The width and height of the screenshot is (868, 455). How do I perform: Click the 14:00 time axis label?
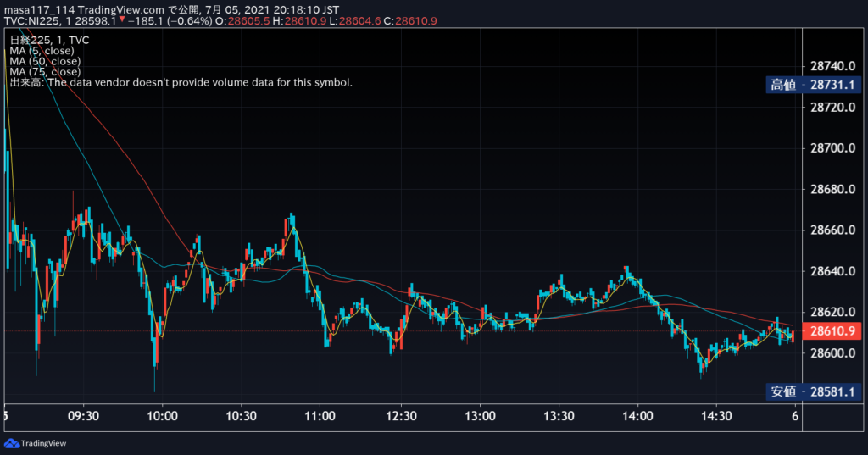pyautogui.click(x=637, y=416)
